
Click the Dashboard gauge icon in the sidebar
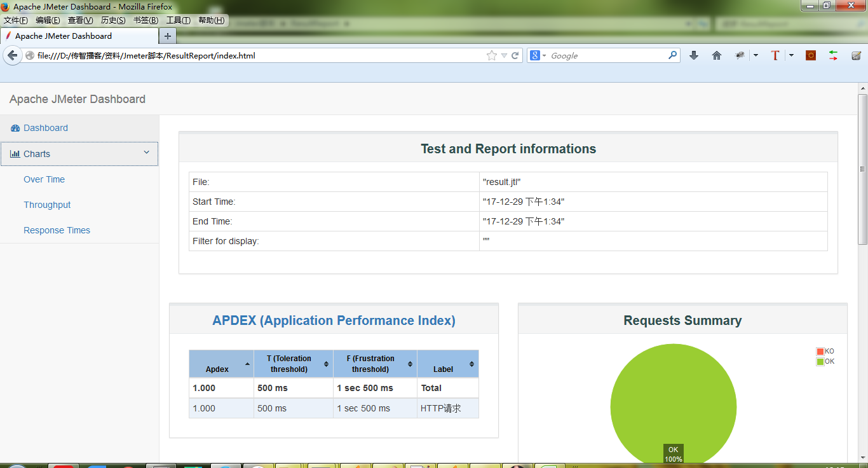coord(15,128)
